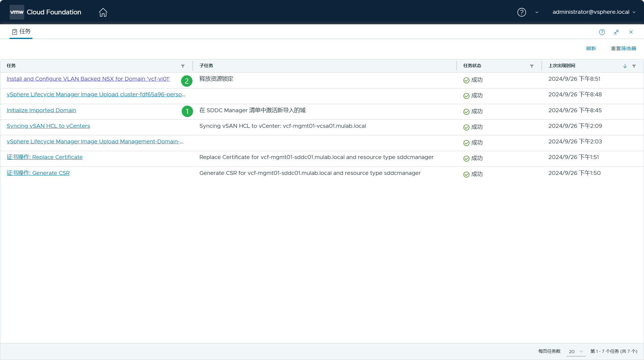This screenshot has width=644, height=360.
Task: Open the Initialize Imported Domain task link
Action: coord(41,110)
